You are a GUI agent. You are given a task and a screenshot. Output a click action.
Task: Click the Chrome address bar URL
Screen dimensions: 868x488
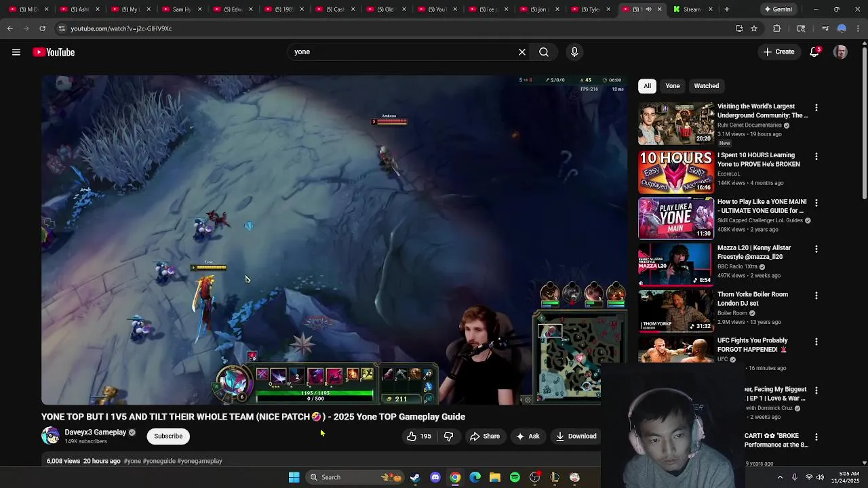point(121,28)
